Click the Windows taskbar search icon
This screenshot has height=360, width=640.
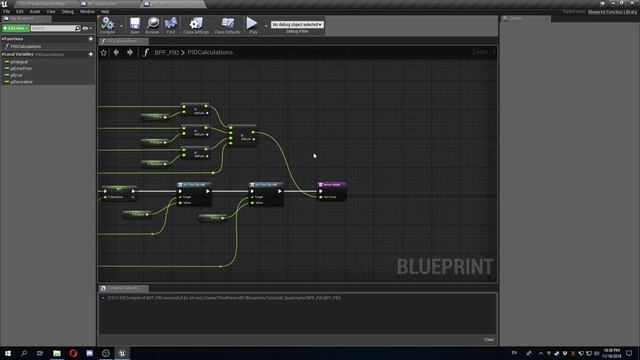(x=24, y=353)
